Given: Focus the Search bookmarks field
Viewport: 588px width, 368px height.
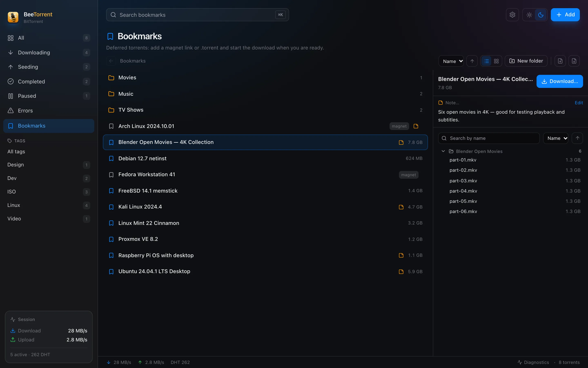Looking at the screenshot, I should 197,15.
